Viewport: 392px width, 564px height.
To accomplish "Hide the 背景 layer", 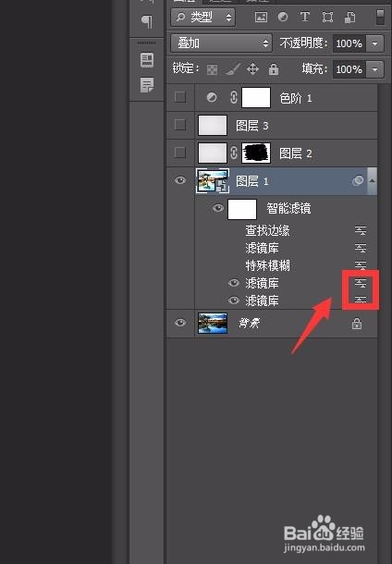I will (x=180, y=323).
